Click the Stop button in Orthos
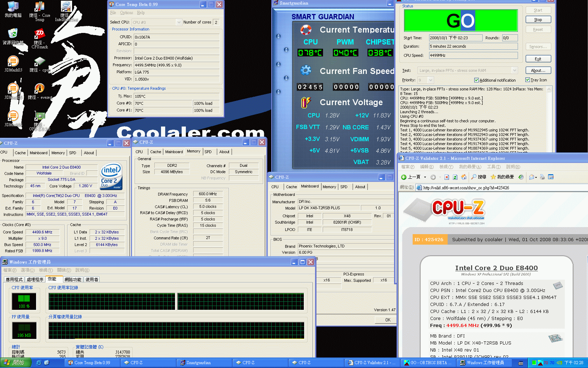This screenshot has height=368, width=588. pos(538,20)
